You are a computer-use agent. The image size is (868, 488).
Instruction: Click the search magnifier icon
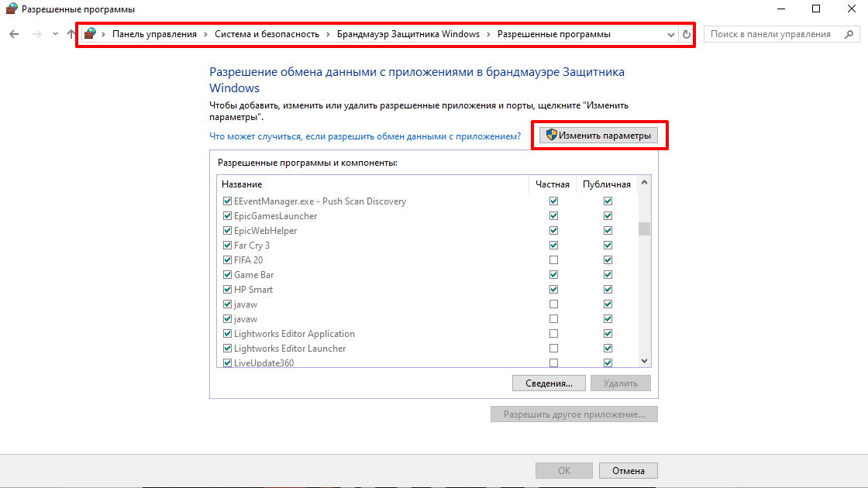849,34
